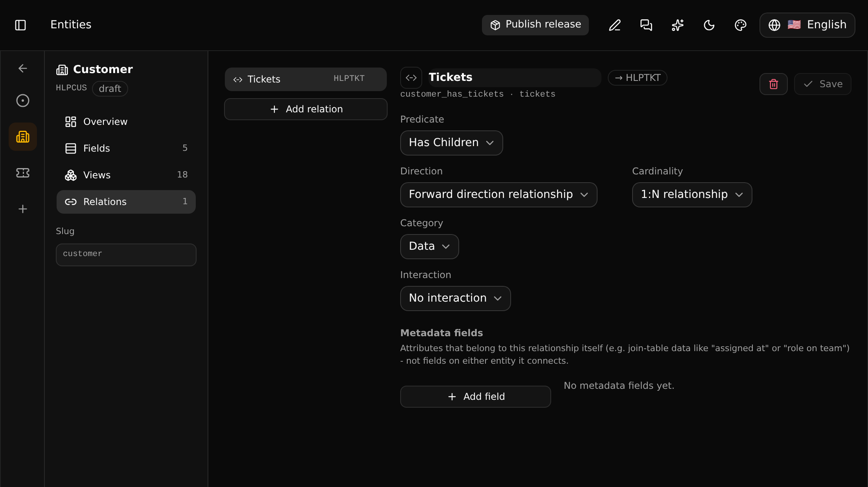Click the Entities header title

click(71, 25)
